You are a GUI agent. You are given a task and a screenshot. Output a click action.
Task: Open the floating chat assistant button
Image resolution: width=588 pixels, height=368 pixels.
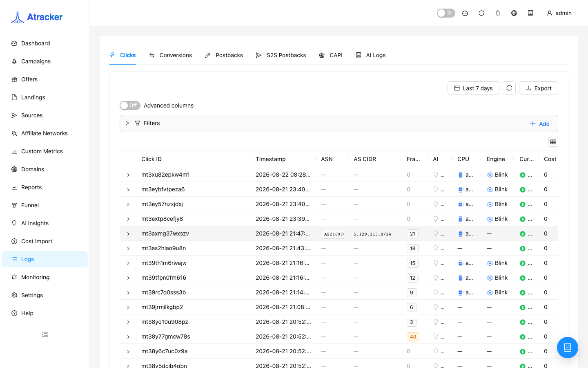click(x=568, y=348)
